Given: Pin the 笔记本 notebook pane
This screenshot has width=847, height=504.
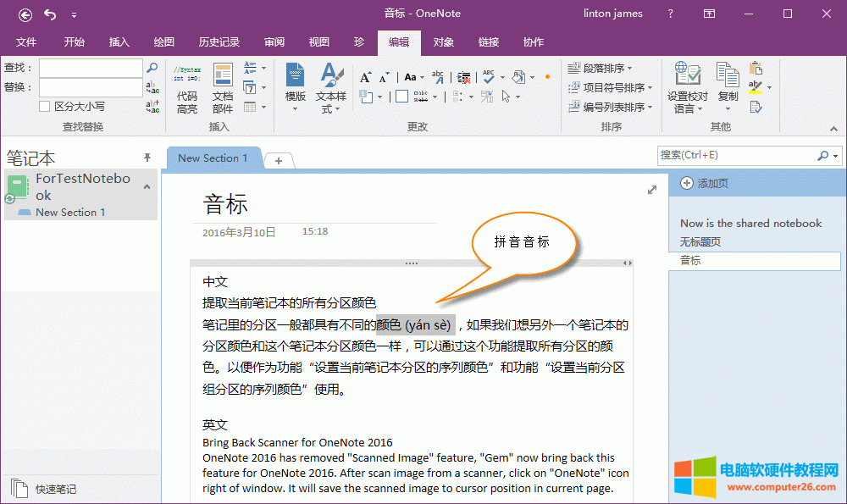Looking at the screenshot, I should click(147, 158).
